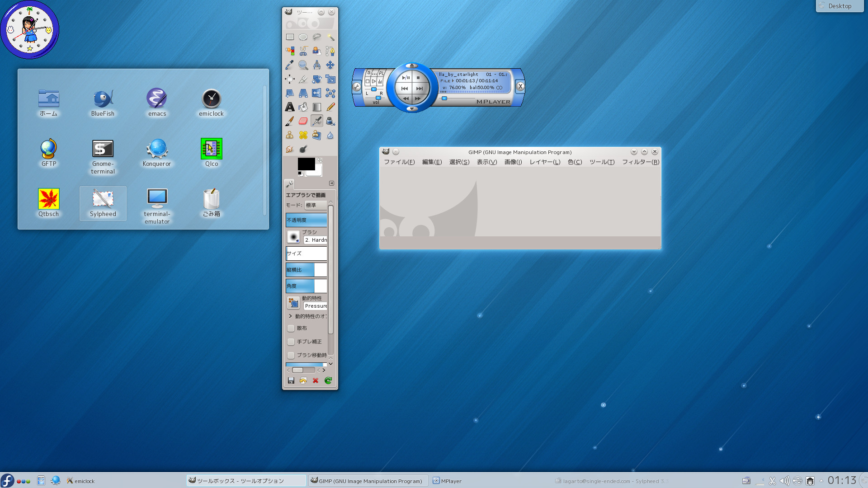Select the Fuzzy Select magic wand tool
Viewport: 868px width, 488px height.
click(x=330, y=37)
